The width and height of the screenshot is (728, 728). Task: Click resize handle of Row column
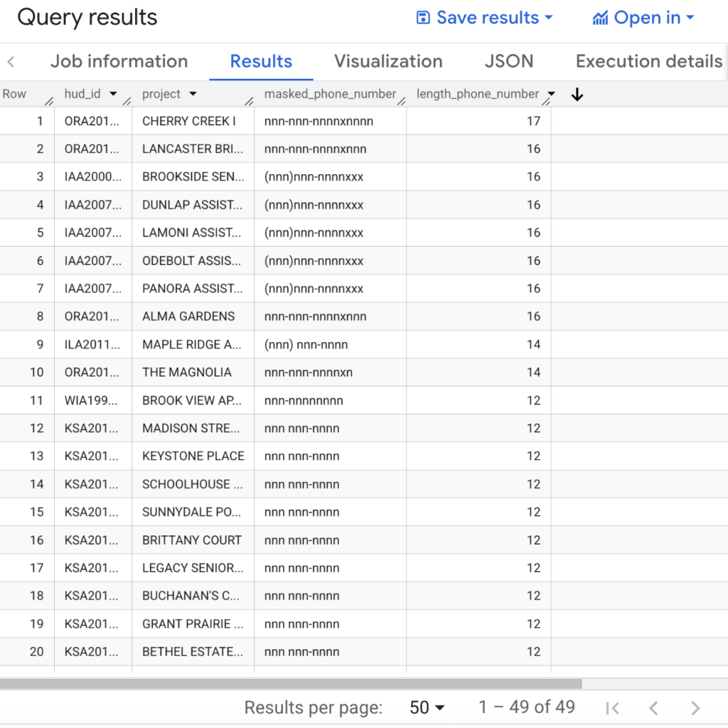click(x=49, y=102)
